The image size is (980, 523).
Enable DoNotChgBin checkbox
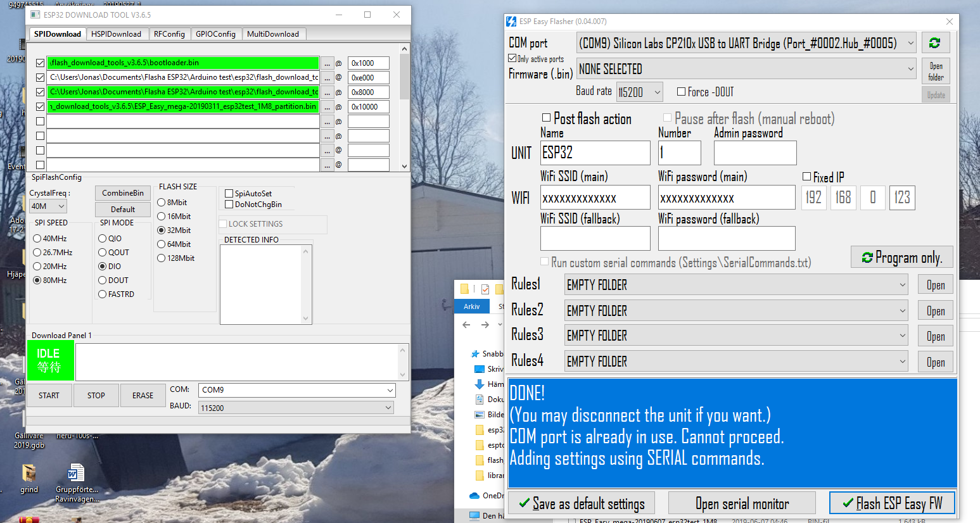pos(229,205)
